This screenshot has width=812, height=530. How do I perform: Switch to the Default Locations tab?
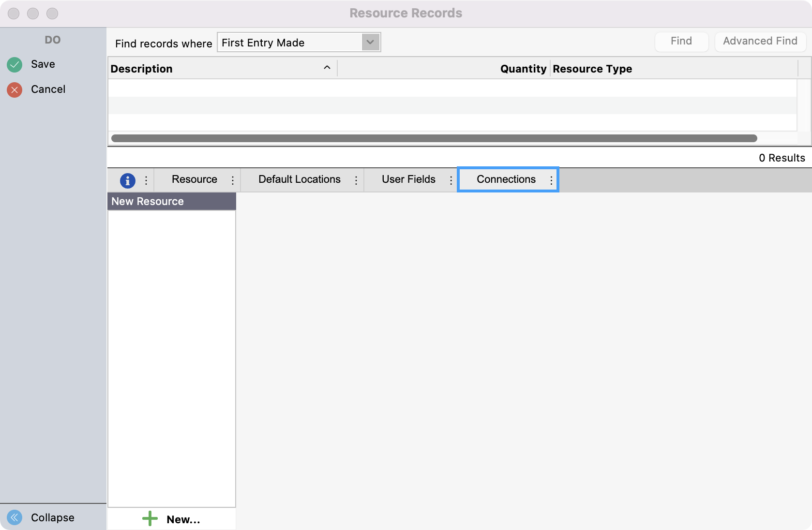coord(299,179)
